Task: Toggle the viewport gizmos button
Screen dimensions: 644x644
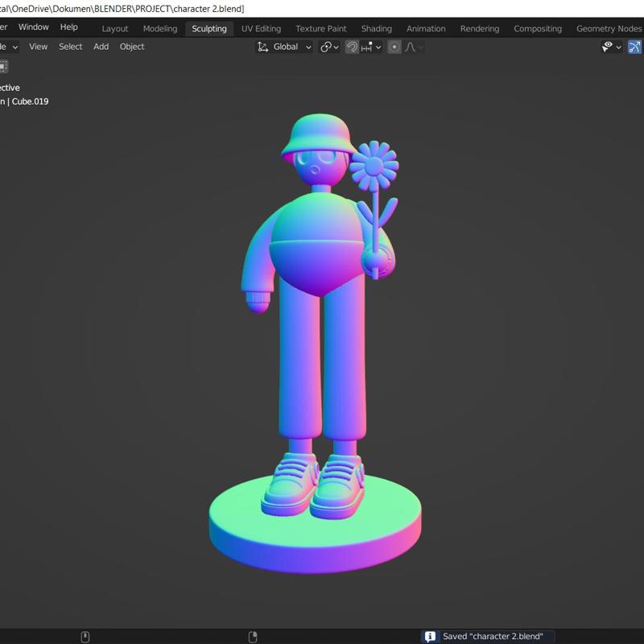Action: [636, 47]
